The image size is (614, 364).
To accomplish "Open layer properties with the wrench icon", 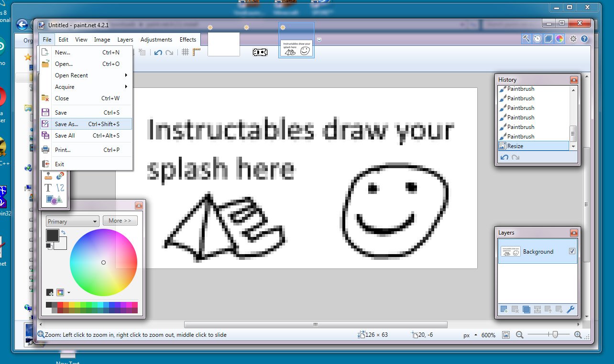I will click(x=570, y=310).
